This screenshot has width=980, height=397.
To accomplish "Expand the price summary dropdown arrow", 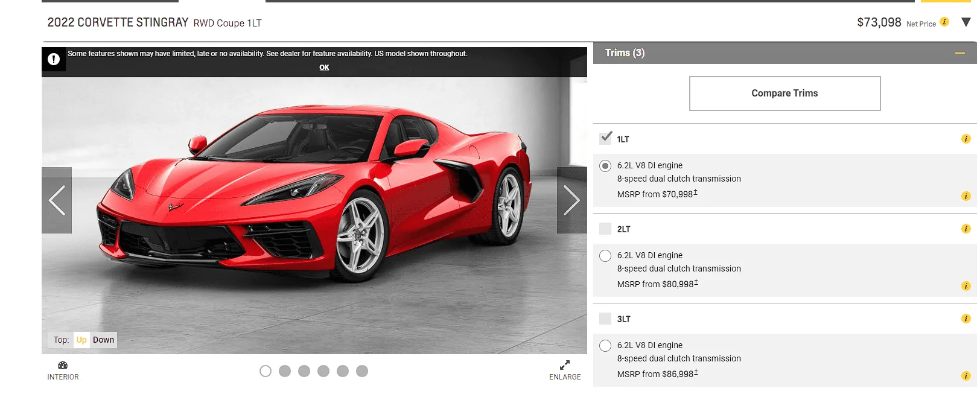I will [966, 22].
